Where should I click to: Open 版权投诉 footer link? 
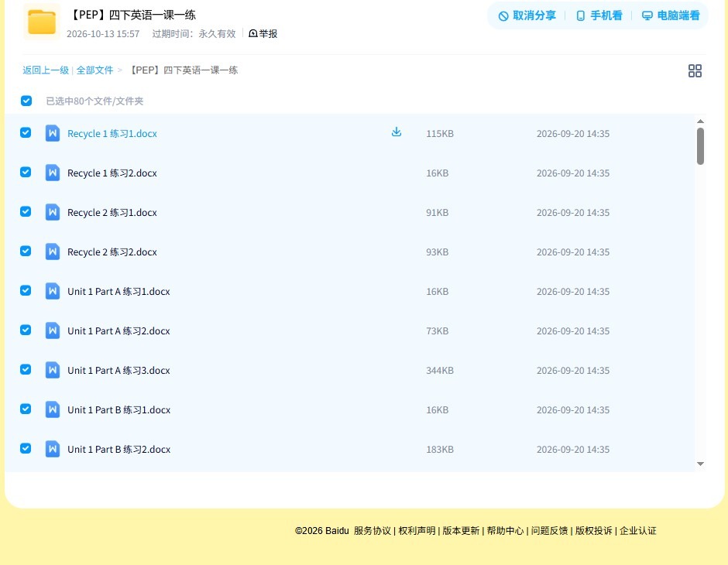pos(593,531)
